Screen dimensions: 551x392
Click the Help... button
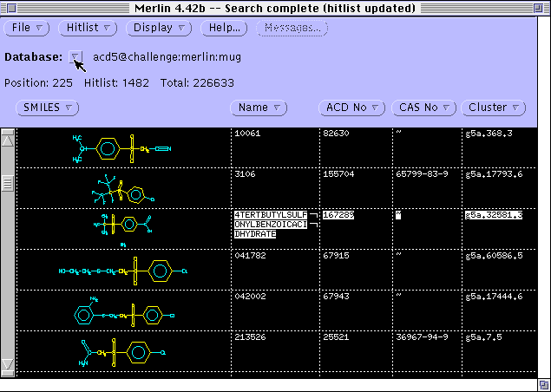click(226, 28)
